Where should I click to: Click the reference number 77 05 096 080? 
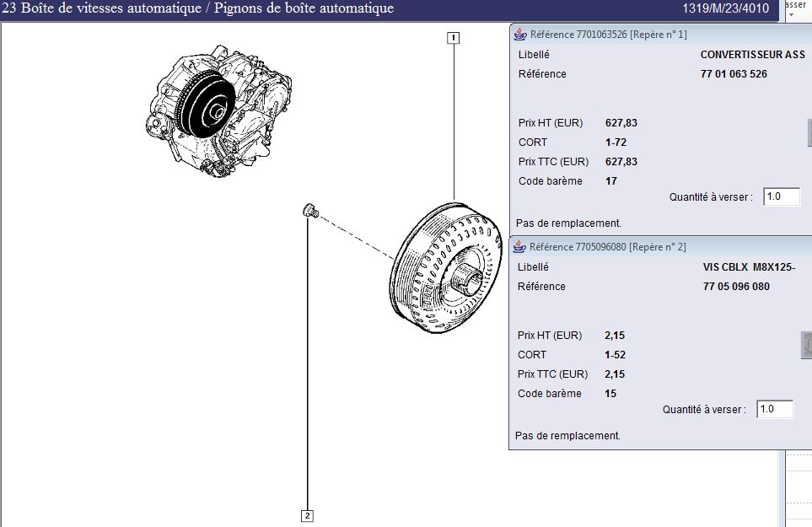click(x=735, y=287)
